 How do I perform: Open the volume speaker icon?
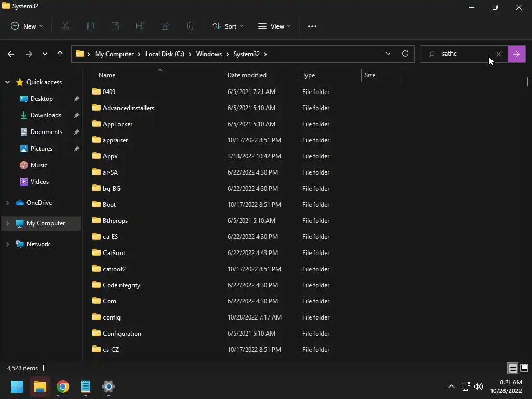pos(478,387)
